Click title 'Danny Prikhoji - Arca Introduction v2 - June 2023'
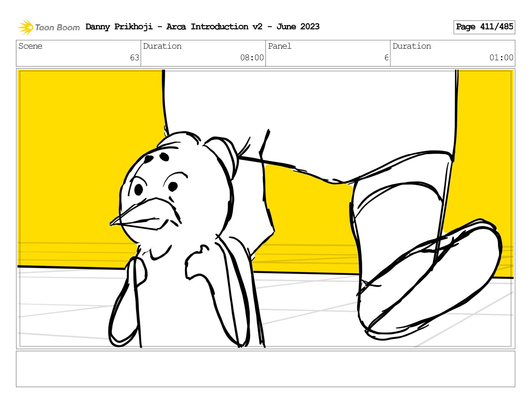The width and height of the screenshot is (532, 411). (x=202, y=27)
